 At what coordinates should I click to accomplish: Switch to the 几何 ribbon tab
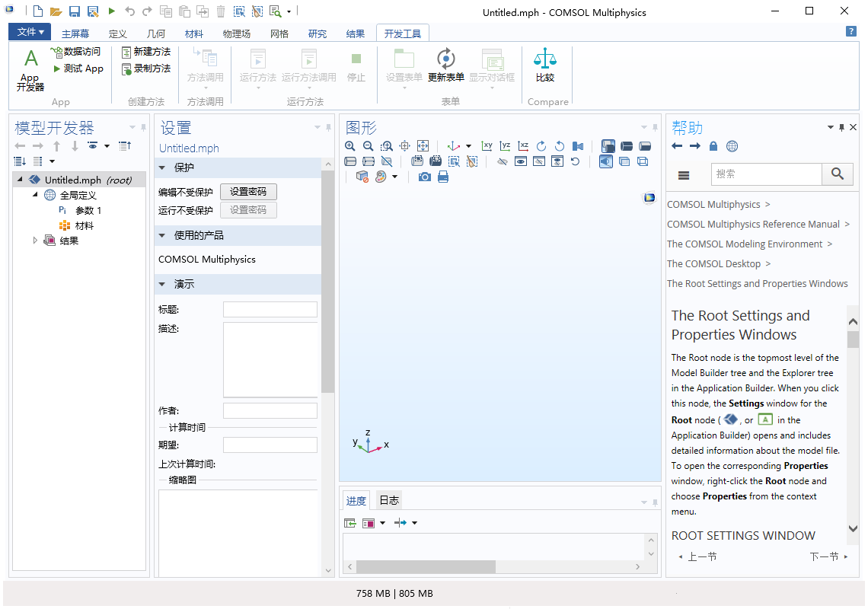click(x=155, y=33)
